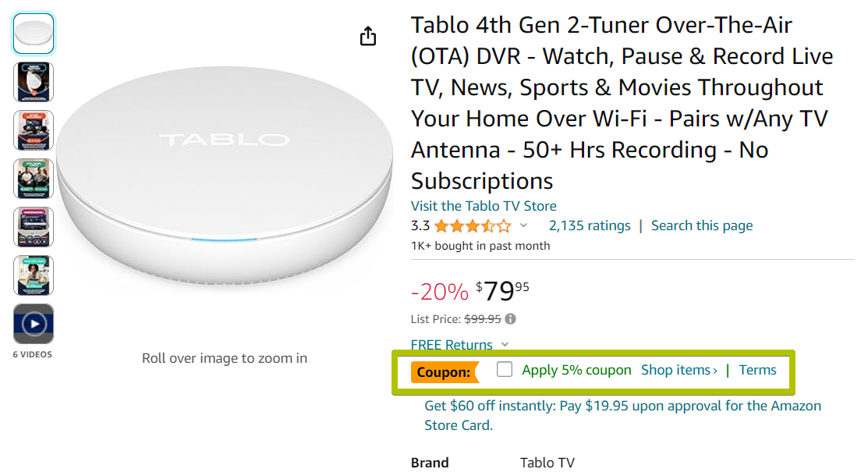Viewport: 868px width, 476px height.
Task: Expand the FREE Returns dropdown
Action: 452,345
